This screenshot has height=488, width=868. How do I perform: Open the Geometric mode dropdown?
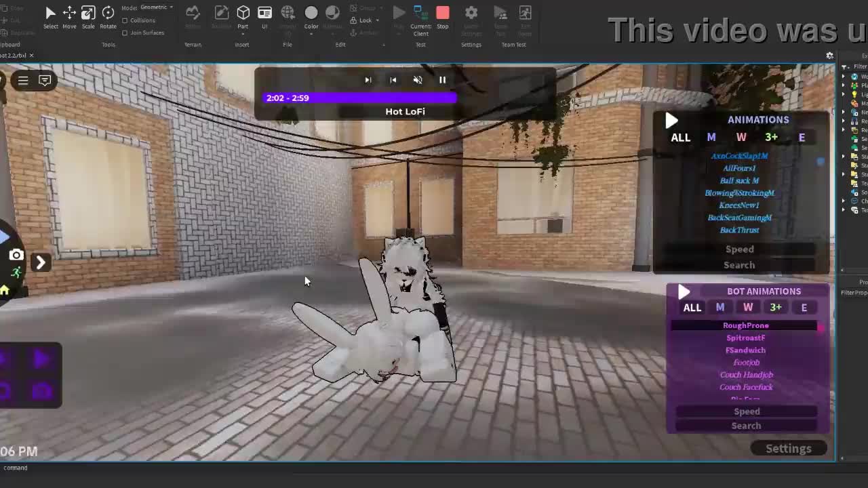point(157,7)
